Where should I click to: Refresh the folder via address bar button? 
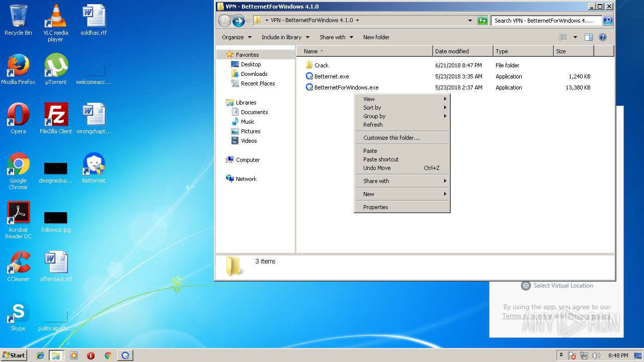[x=482, y=21]
